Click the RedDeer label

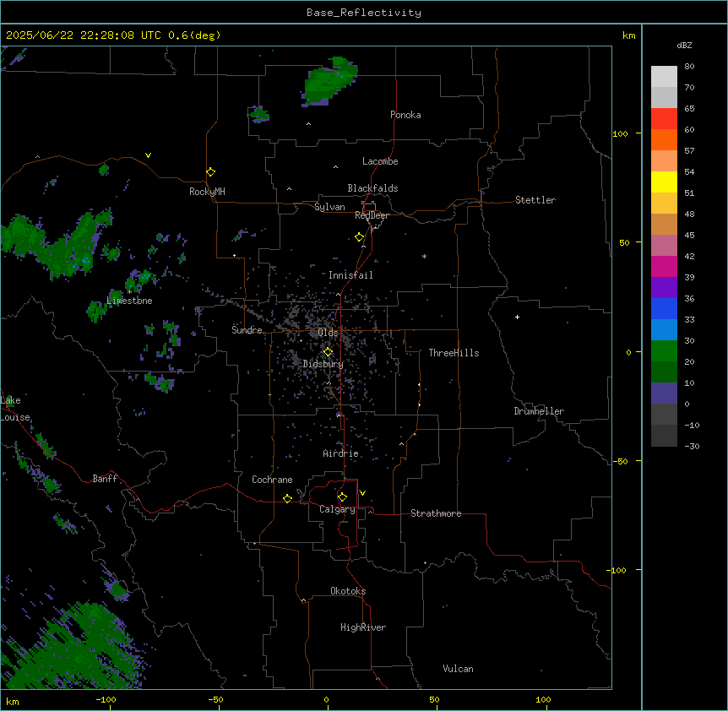pos(372,215)
